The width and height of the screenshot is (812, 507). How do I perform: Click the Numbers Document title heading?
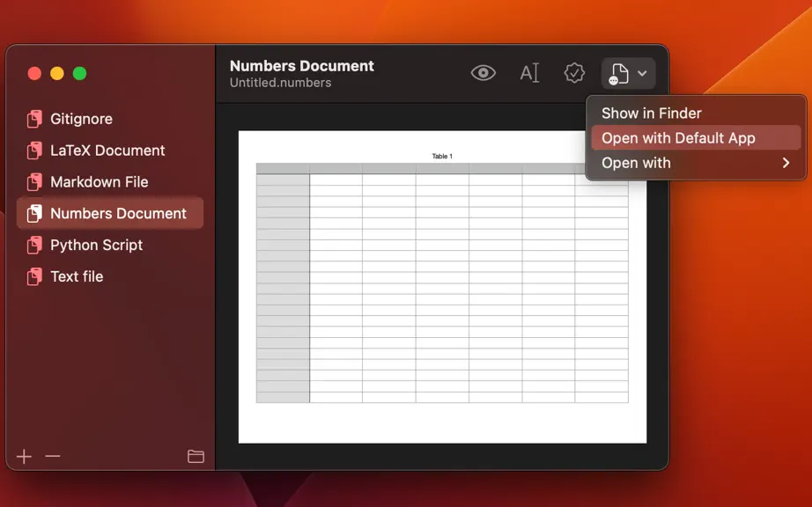[x=302, y=66]
